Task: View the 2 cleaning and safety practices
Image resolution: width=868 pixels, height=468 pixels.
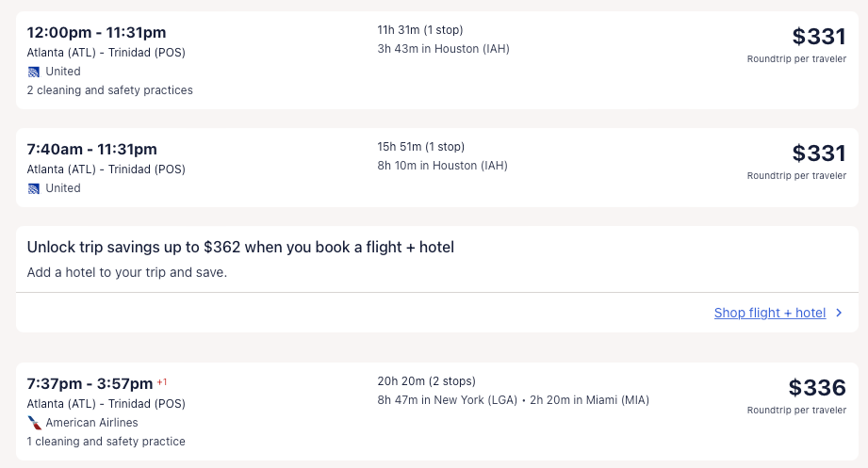Action: 109,90
